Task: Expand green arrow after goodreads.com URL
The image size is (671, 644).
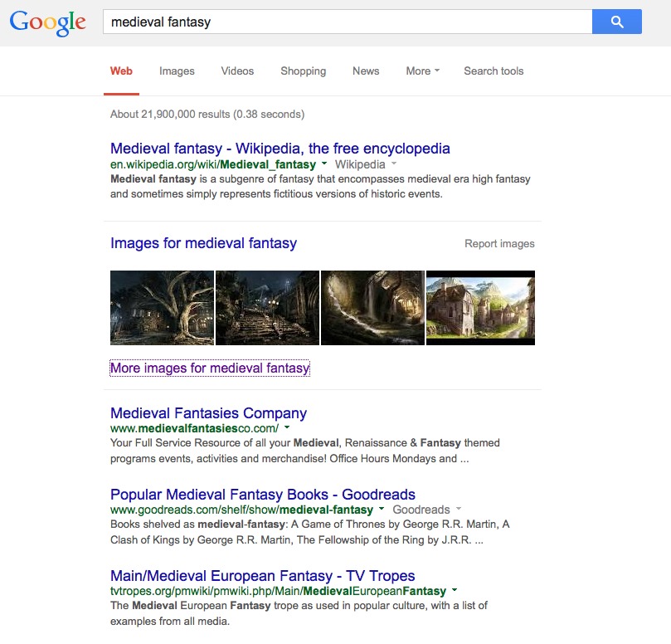Action: point(382,509)
